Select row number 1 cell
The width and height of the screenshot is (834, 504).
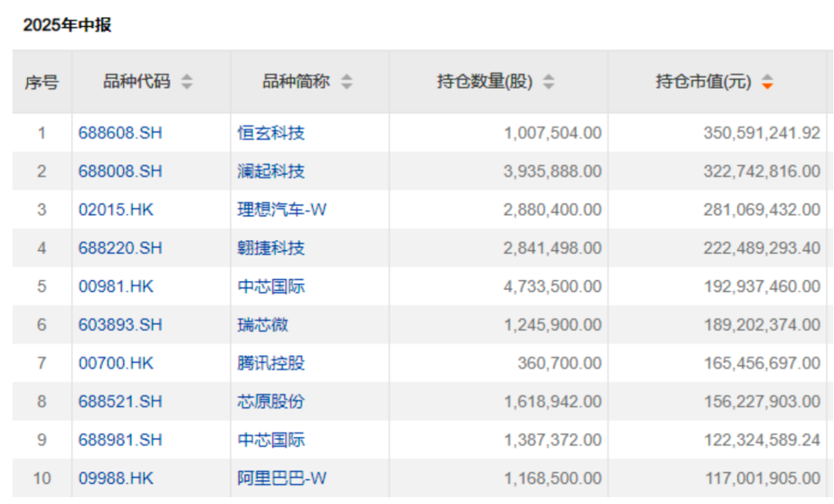(x=42, y=133)
